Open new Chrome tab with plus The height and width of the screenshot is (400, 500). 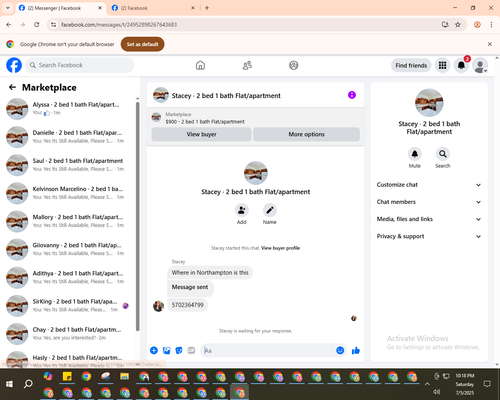click(x=207, y=8)
